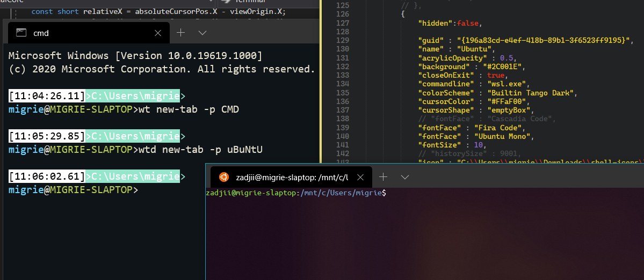This screenshot has height=280, width=644.
Task: Click the "closeOnExit" : true line
Action: [464, 75]
